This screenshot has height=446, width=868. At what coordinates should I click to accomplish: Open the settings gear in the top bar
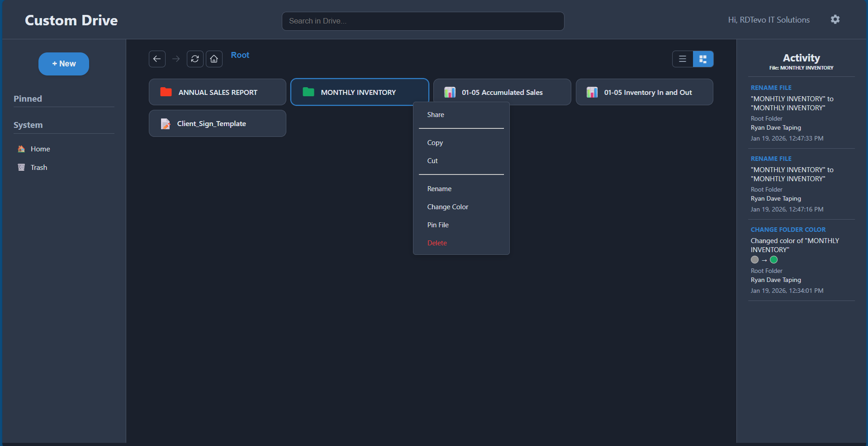pos(835,19)
